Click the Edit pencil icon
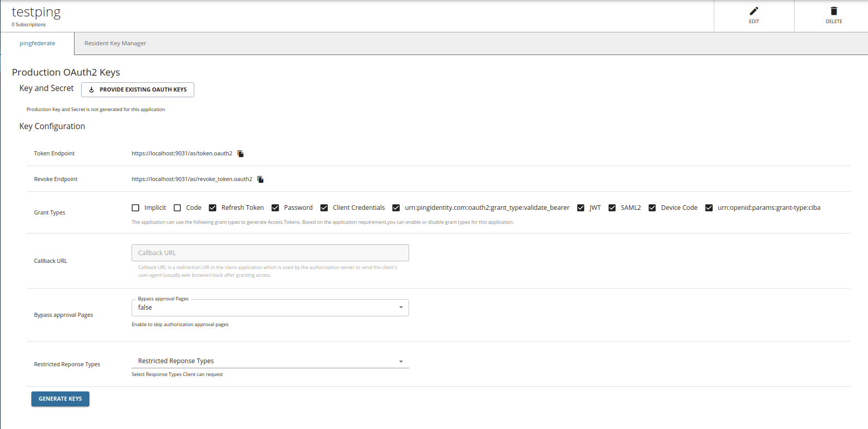Viewport: 868px width, 429px height. point(754,11)
